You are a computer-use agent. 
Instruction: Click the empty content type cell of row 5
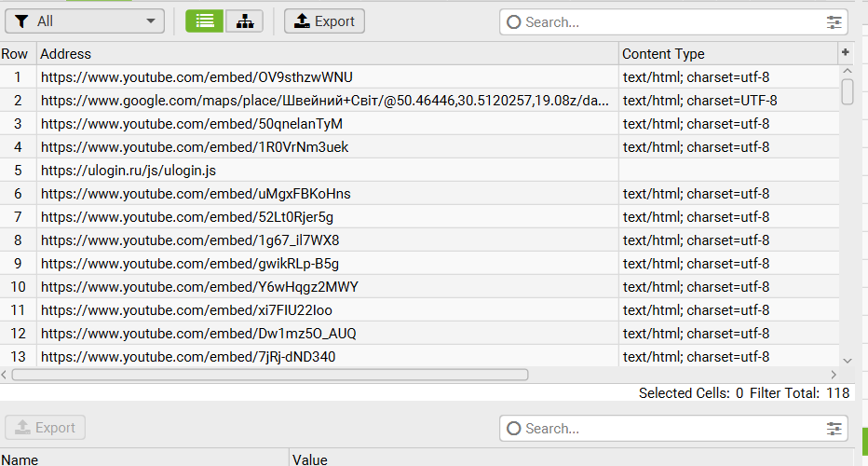[728, 171]
